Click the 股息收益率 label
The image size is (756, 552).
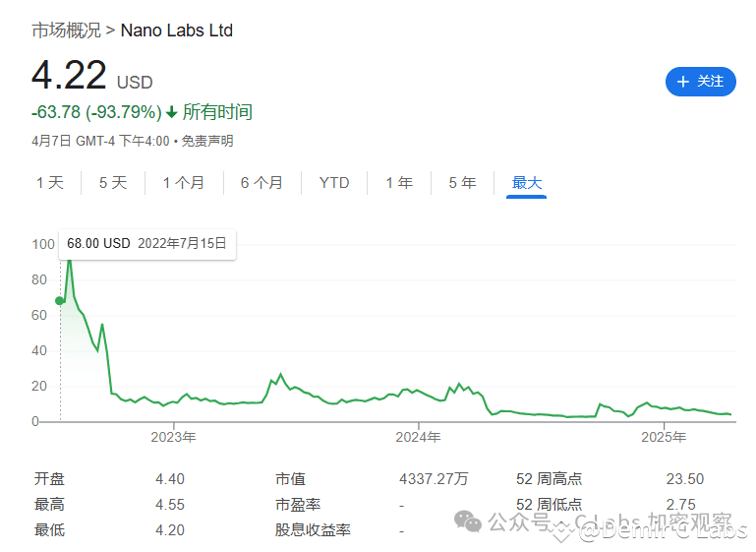click(313, 530)
